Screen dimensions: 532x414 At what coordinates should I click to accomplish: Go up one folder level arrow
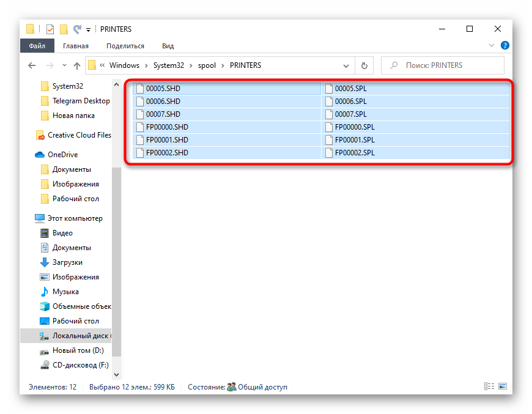[x=77, y=65]
